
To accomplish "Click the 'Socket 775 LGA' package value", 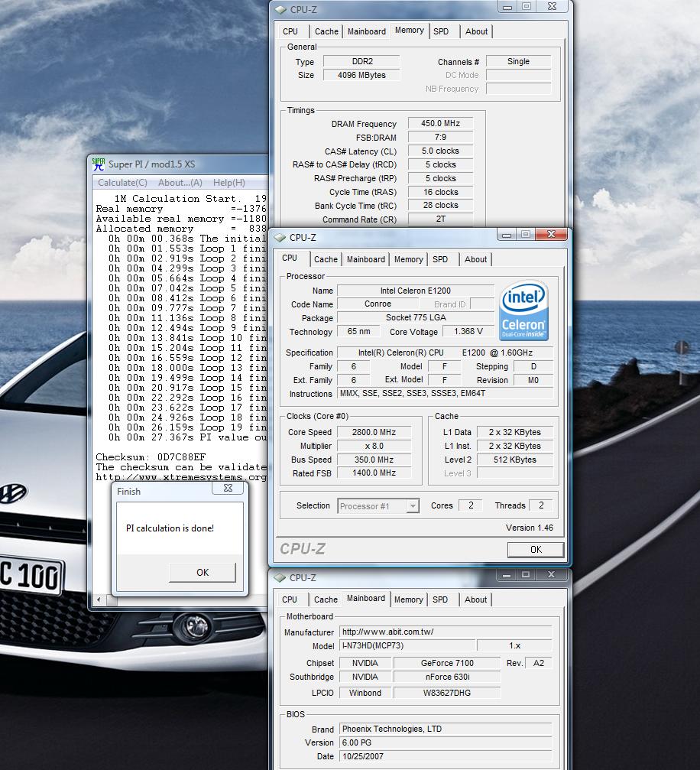I will [x=415, y=318].
